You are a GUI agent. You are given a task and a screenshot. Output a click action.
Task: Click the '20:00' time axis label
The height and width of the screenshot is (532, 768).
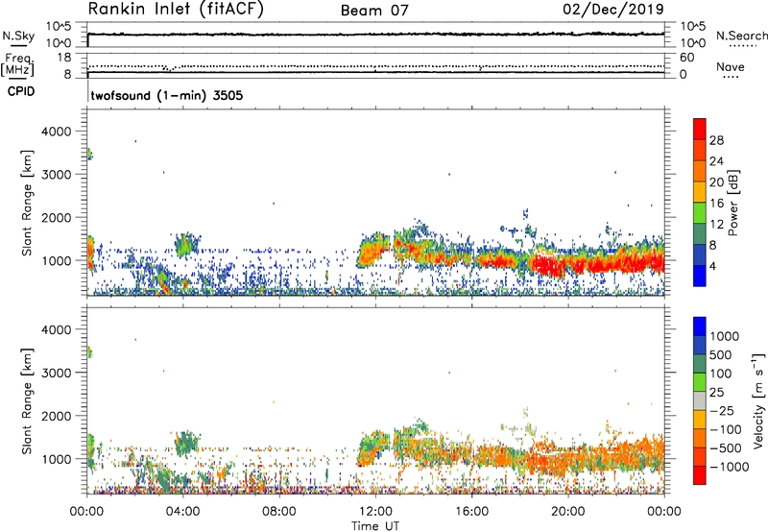tap(567, 512)
